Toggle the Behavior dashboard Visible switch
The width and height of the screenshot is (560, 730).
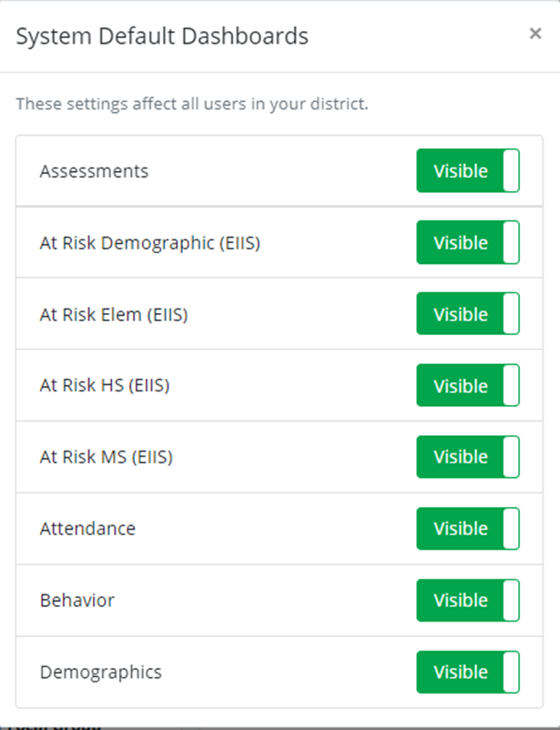point(468,600)
